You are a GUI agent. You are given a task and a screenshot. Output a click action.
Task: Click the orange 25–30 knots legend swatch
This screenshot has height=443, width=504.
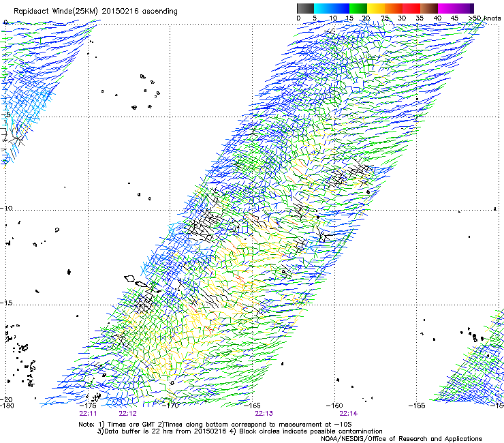[x=394, y=8]
